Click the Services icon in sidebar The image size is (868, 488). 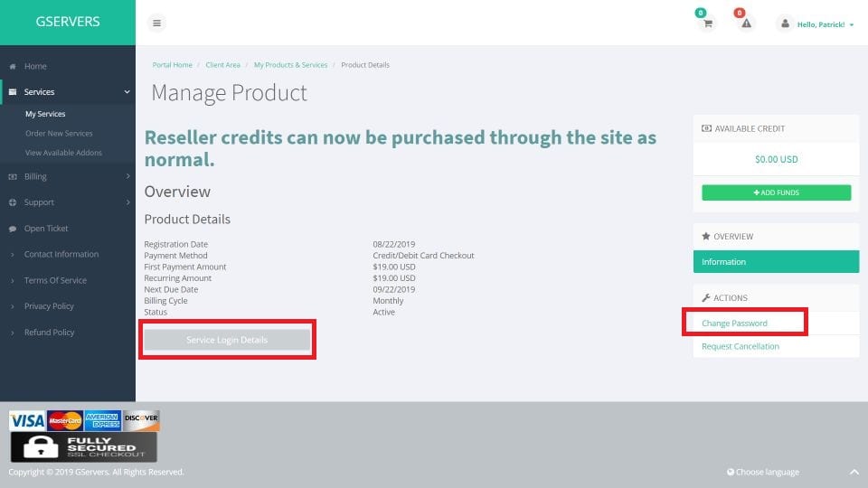tap(13, 92)
